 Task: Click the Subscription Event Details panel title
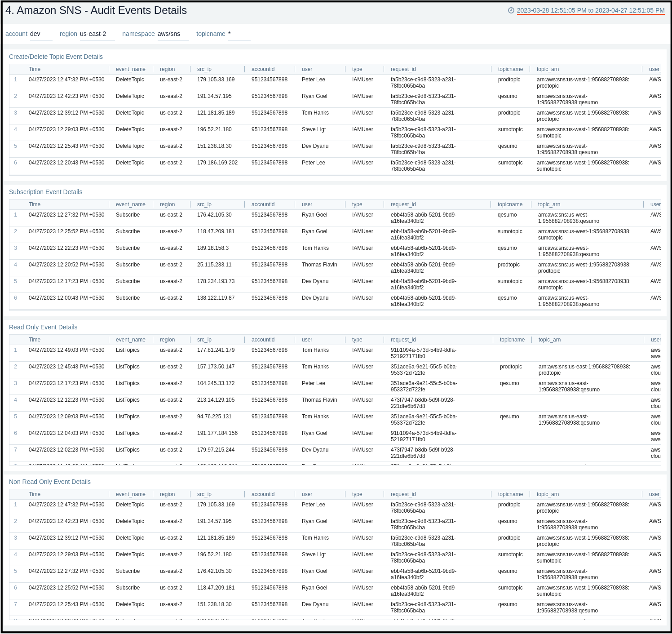coord(45,192)
